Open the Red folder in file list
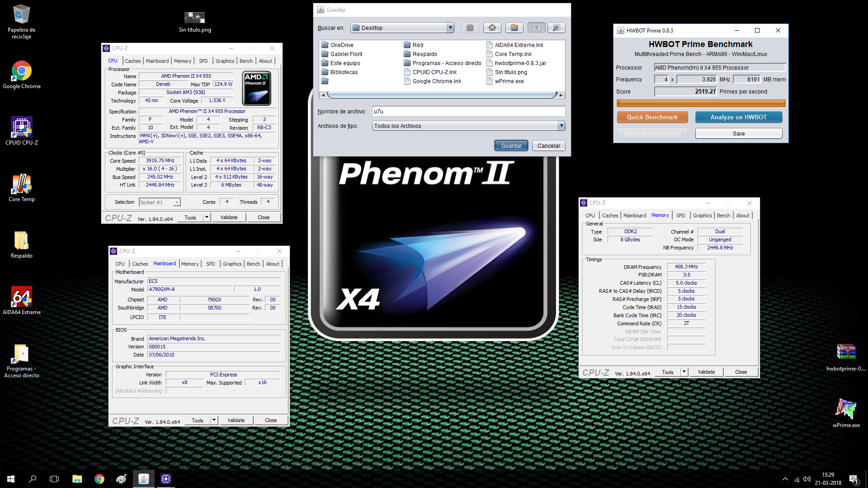This screenshot has height=488, width=868. pos(413,45)
